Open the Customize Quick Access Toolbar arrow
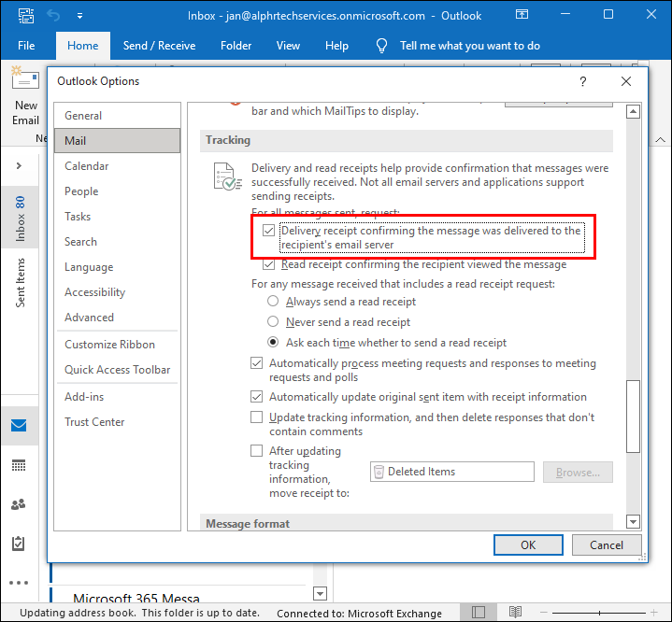Image resolution: width=672 pixels, height=622 pixels. [x=79, y=16]
